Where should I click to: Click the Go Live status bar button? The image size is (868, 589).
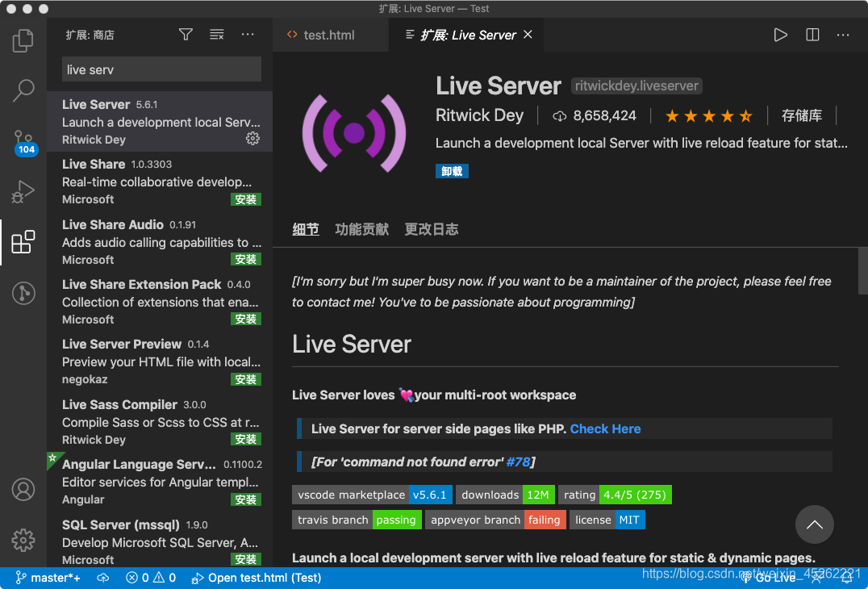pyautogui.click(x=769, y=578)
